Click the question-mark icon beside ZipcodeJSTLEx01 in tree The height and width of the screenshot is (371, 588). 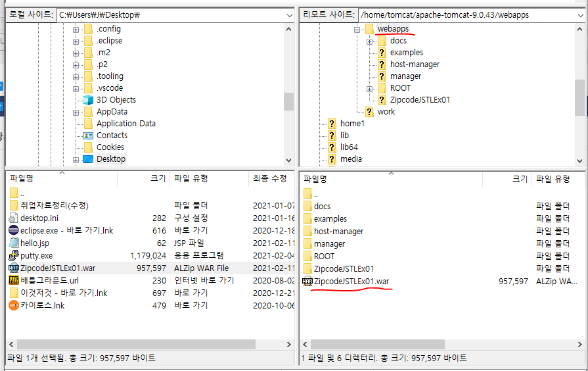382,100
